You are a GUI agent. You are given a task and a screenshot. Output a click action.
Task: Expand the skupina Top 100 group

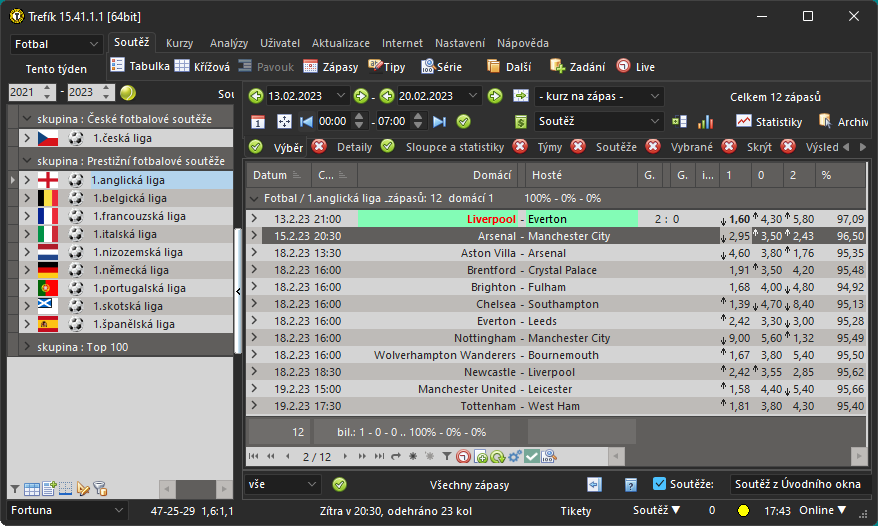[x=27, y=347]
